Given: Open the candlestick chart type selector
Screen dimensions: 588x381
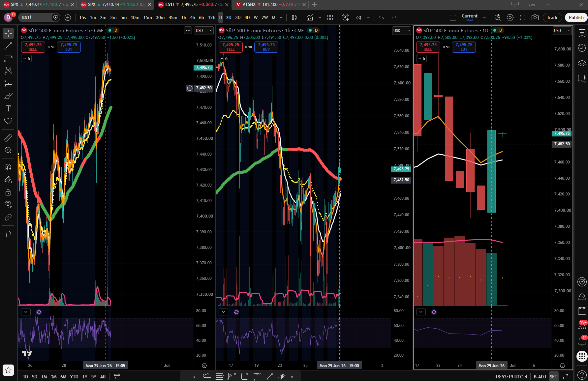Looking at the screenshot, I should coord(294,17).
